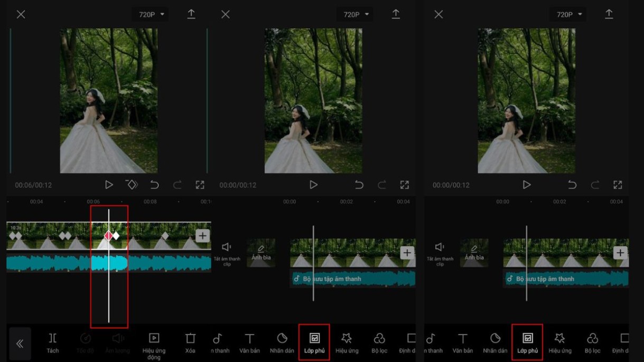This screenshot has height=362, width=644.
Task: Click Ảnh bìa cover button in middle panel
Action: 261,253
